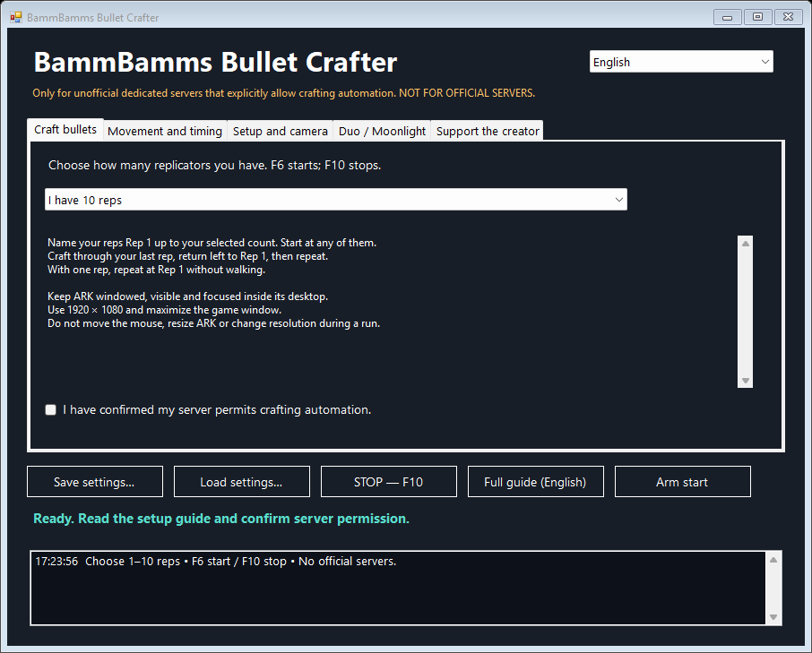Maximize the Bullet Crafter window
812x653 pixels.
point(757,17)
